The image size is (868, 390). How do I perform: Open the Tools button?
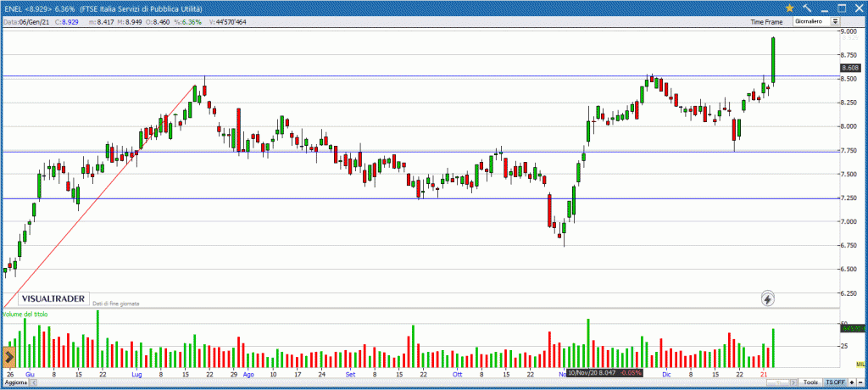[810, 382]
